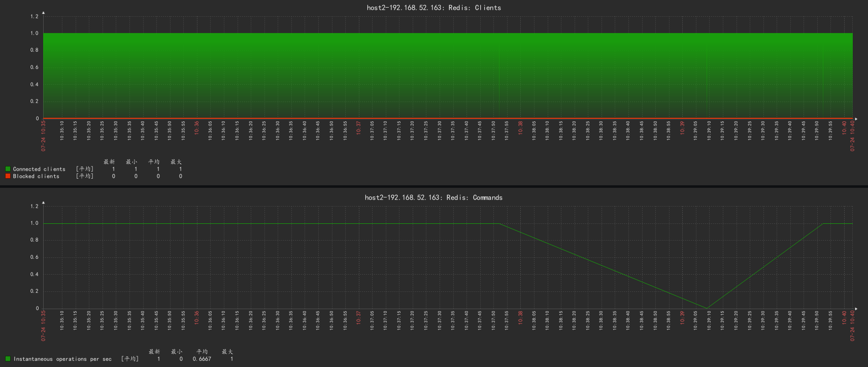Click red 10:39 time marker in Clients graph
The width and height of the screenshot is (868, 367).
(683, 127)
